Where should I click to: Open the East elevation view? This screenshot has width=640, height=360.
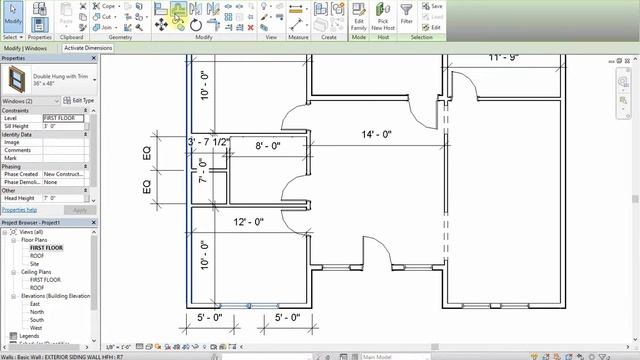tap(35, 304)
